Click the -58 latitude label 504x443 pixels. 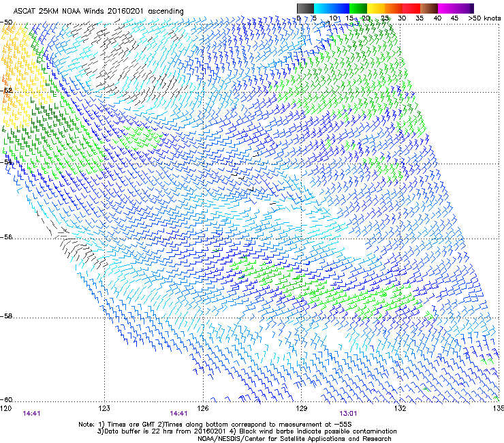coord(6,316)
